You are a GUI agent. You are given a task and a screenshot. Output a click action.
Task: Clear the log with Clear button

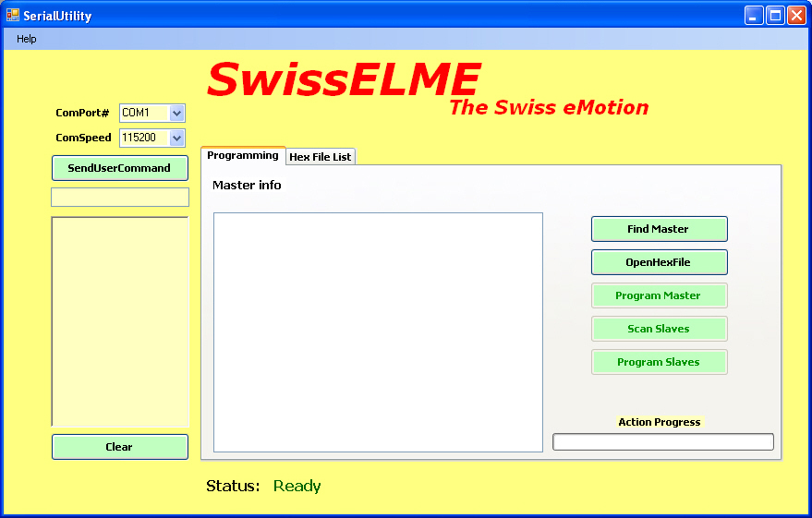119,447
